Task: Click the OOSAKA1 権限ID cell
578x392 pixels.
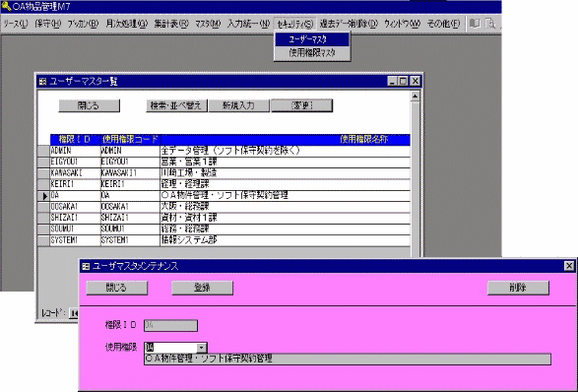Action: click(x=75, y=207)
